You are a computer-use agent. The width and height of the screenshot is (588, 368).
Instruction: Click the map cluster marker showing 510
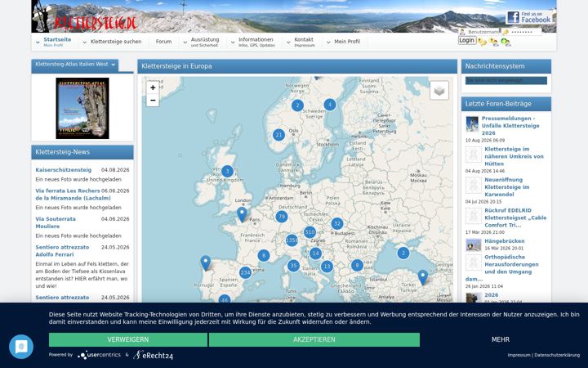pos(310,232)
